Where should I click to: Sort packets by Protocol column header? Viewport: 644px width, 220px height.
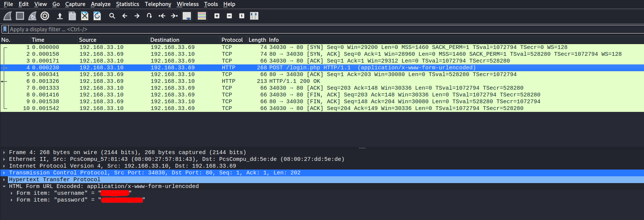click(232, 40)
